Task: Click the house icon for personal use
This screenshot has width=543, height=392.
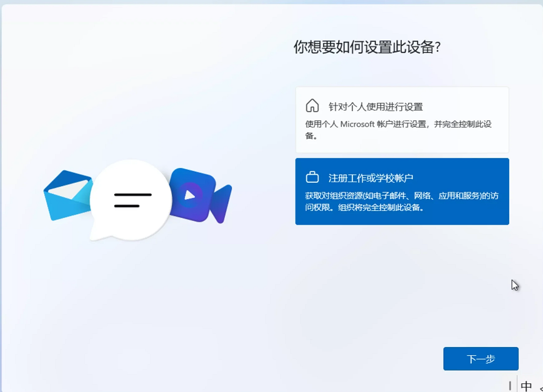Action: (x=312, y=105)
